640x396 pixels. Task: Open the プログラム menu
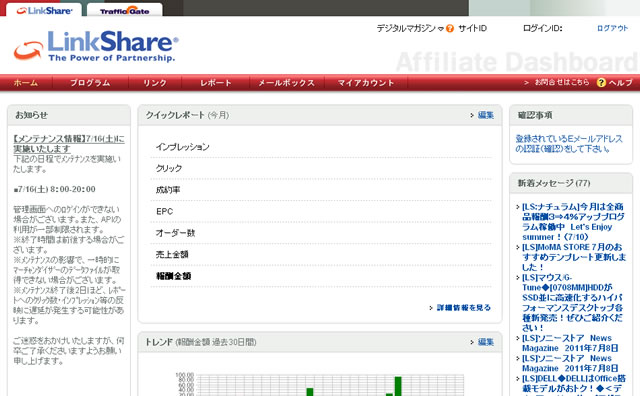90,83
